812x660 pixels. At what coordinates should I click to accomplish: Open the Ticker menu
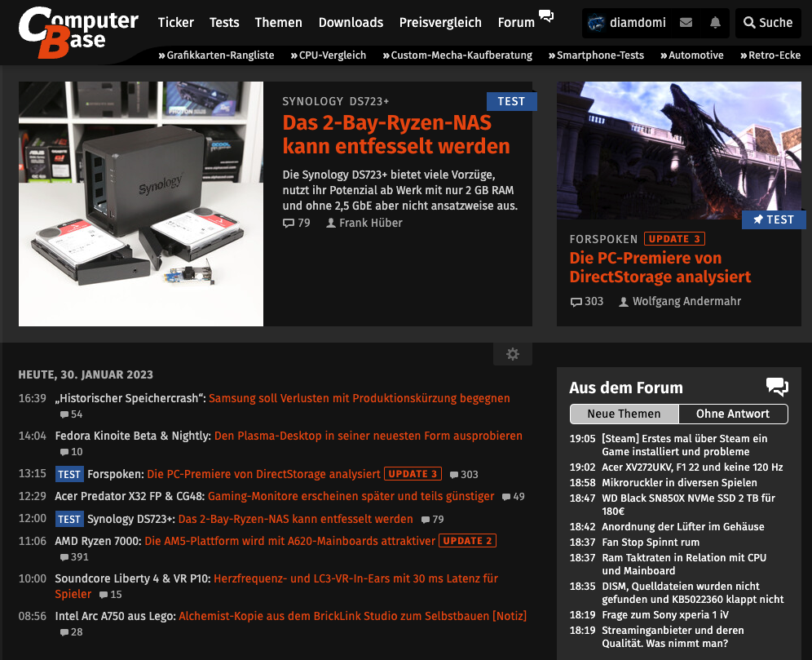pos(175,23)
